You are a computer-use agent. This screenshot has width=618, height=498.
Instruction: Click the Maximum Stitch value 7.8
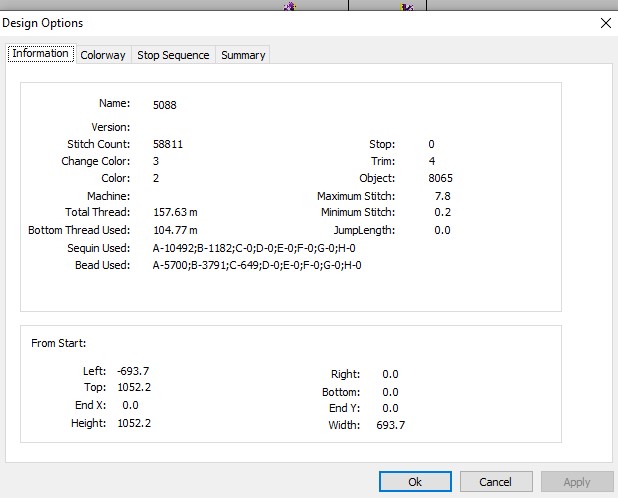tap(443, 196)
